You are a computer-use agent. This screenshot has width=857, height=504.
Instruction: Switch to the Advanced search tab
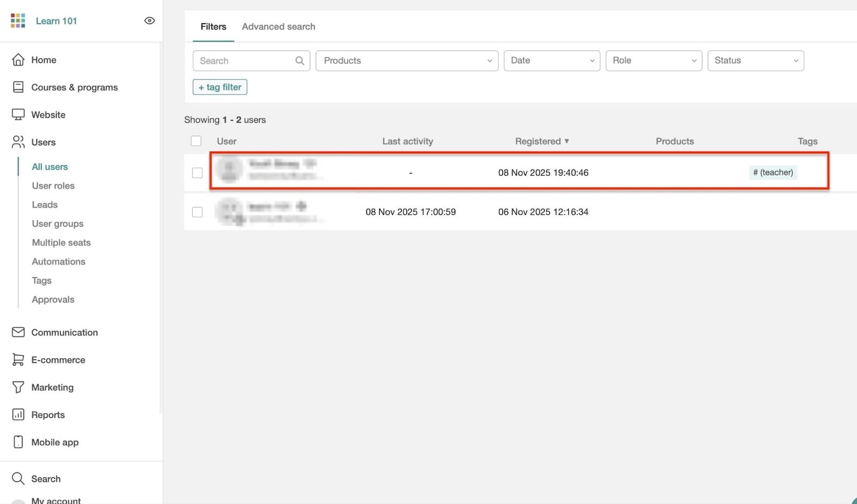coord(279,27)
